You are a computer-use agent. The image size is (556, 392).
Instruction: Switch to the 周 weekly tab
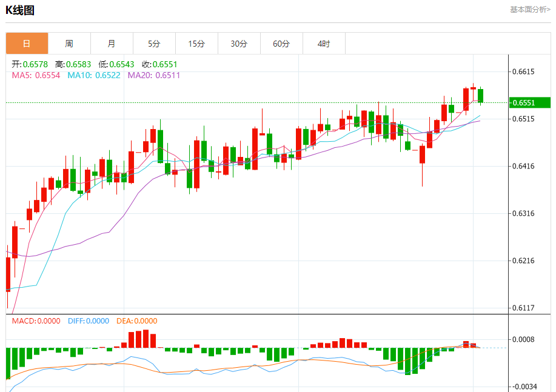70,44
